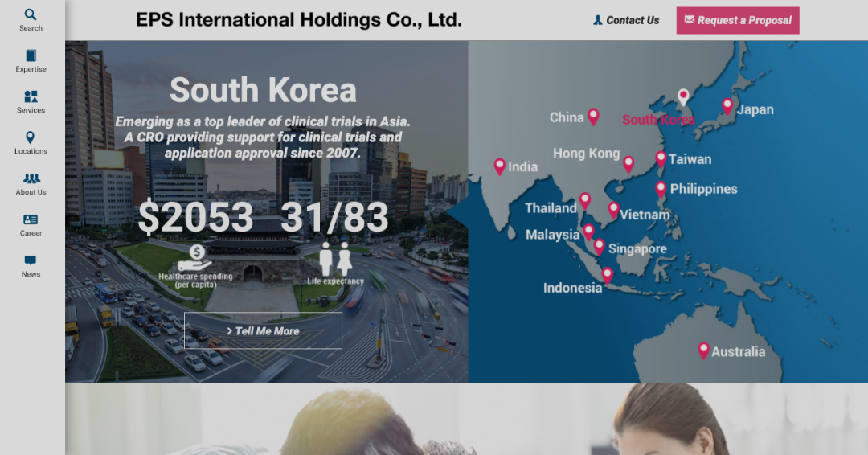The width and height of the screenshot is (868, 455).
Task: Click the Taiwan map pin
Action: (661, 159)
